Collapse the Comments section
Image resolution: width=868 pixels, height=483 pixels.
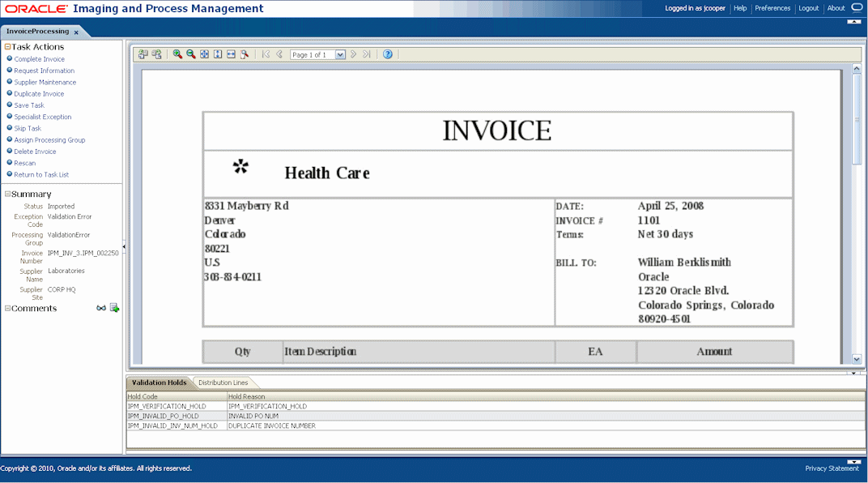pos(8,308)
